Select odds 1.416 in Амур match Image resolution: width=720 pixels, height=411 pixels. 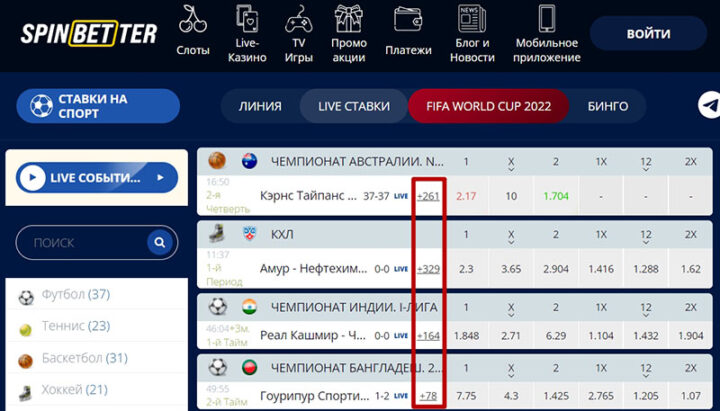(x=601, y=269)
